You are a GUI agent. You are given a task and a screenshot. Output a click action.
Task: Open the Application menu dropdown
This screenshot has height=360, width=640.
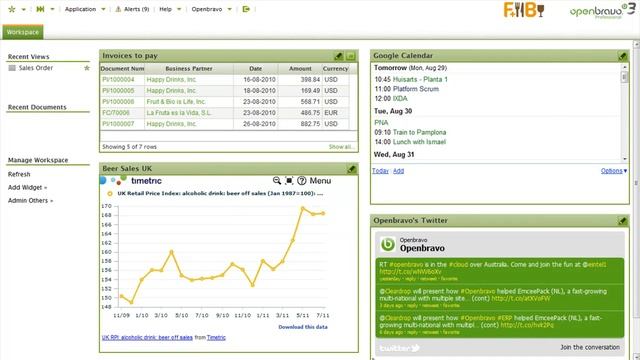[x=85, y=9]
